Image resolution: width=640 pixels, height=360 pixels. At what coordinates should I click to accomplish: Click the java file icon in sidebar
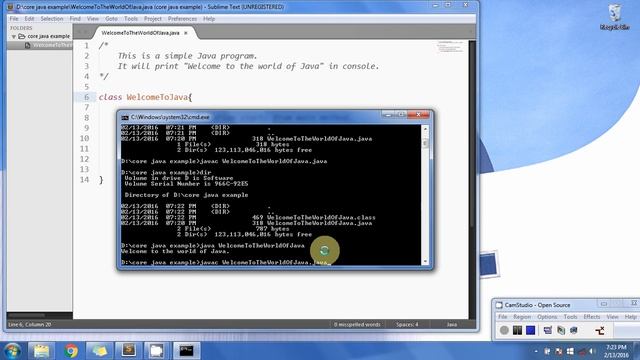pos(28,45)
